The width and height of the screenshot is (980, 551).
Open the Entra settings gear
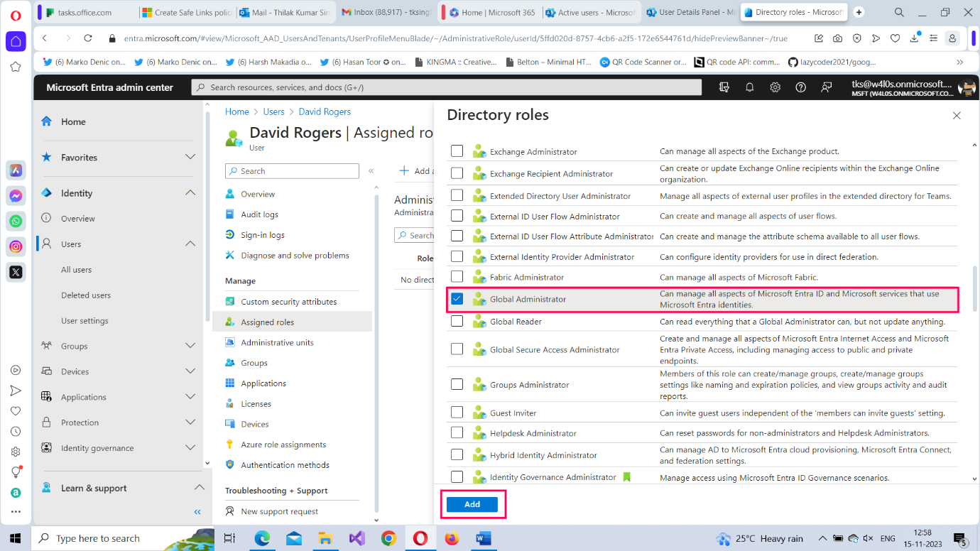click(775, 87)
